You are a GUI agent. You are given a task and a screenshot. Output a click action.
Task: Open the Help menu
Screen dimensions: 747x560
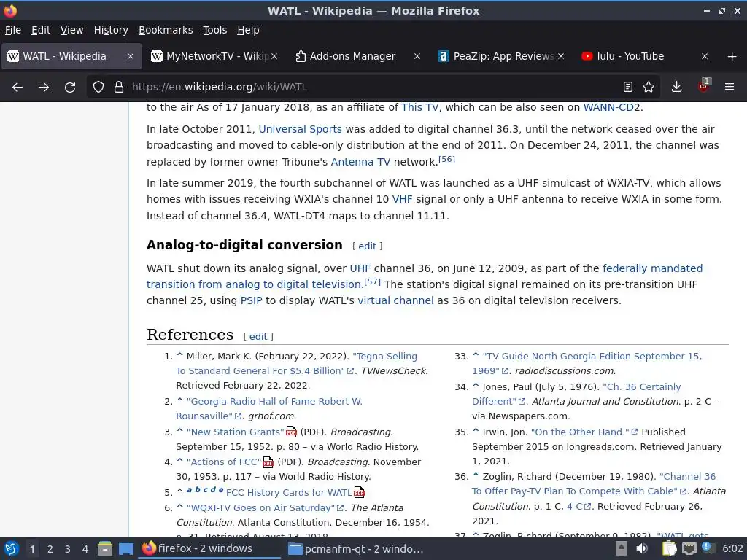(248, 30)
